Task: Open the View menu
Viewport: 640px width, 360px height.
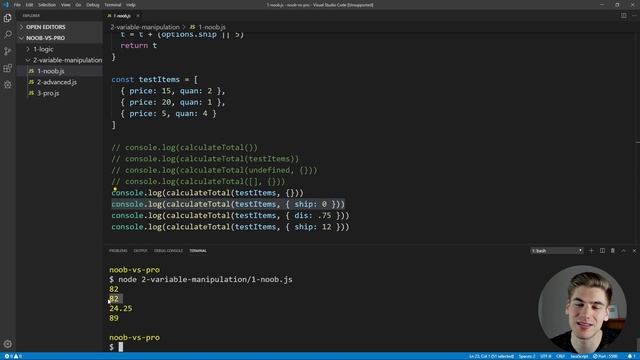Action: click(65, 5)
